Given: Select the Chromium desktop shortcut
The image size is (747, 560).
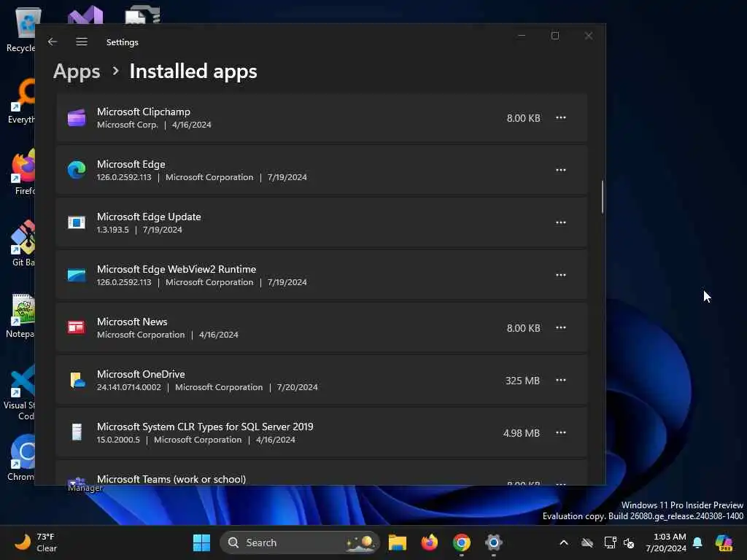Looking at the screenshot, I should (21, 458).
